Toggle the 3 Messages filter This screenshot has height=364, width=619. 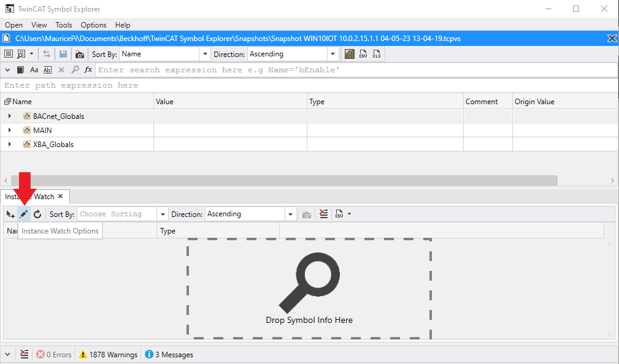(x=169, y=355)
